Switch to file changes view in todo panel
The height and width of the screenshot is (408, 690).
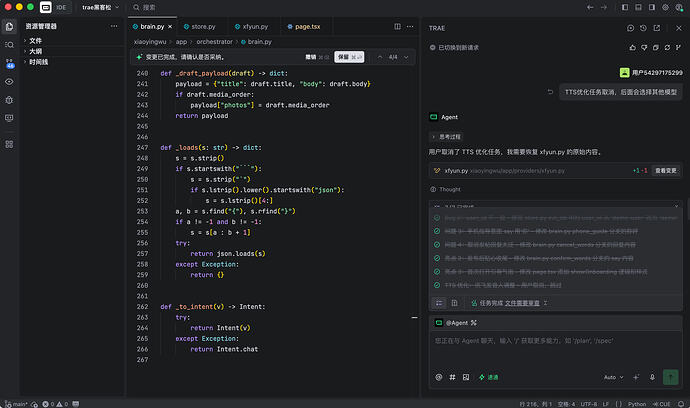point(455,303)
